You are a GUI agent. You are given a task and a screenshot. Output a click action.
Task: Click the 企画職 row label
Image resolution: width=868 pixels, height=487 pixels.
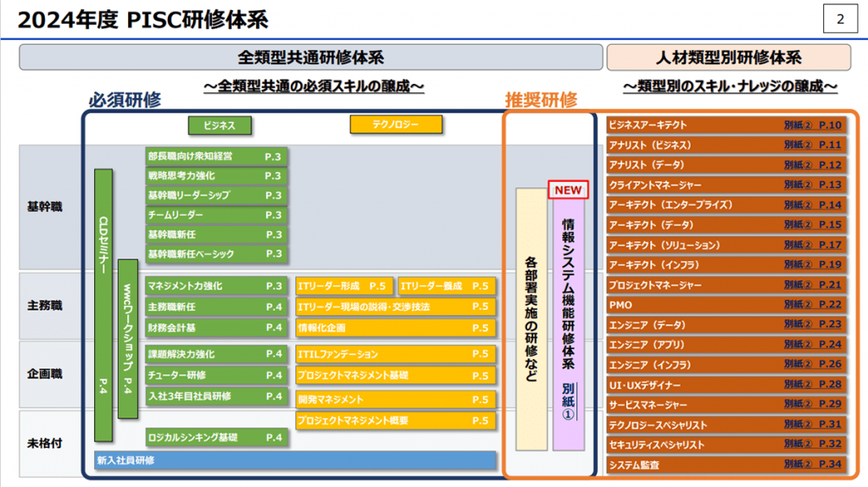pos(45,374)
